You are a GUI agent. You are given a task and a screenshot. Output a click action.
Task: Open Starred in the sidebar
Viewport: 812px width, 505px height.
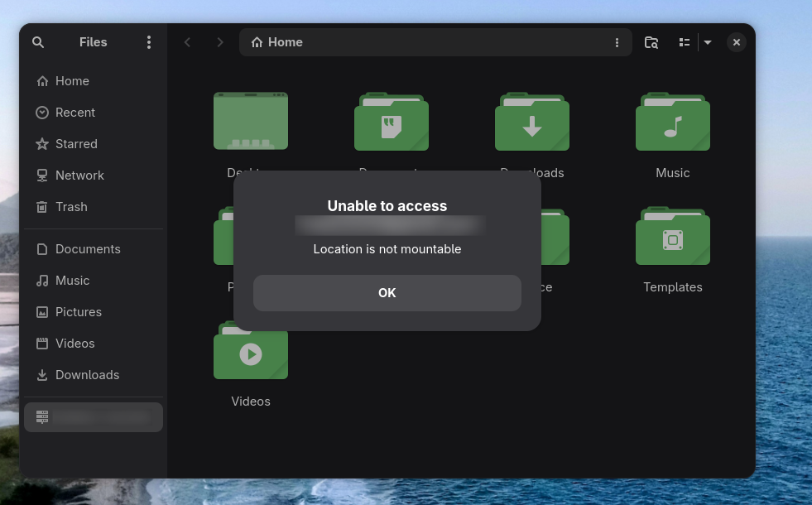tap(94, 144)
